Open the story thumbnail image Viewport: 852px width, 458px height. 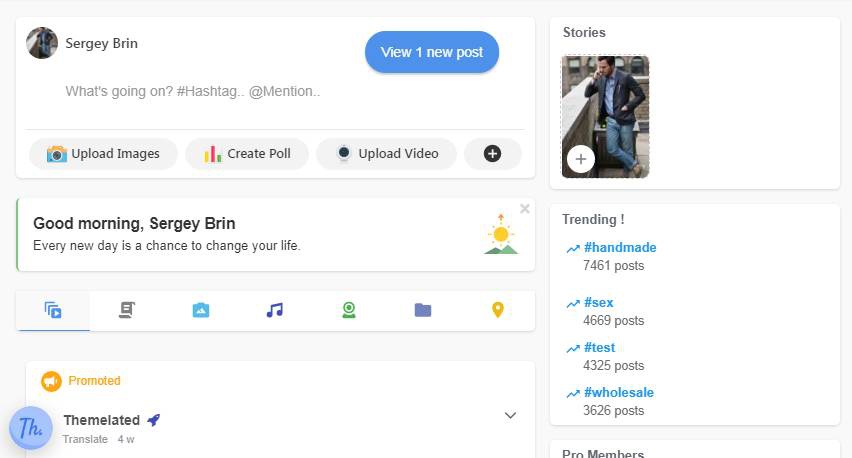tap(606, 105)
